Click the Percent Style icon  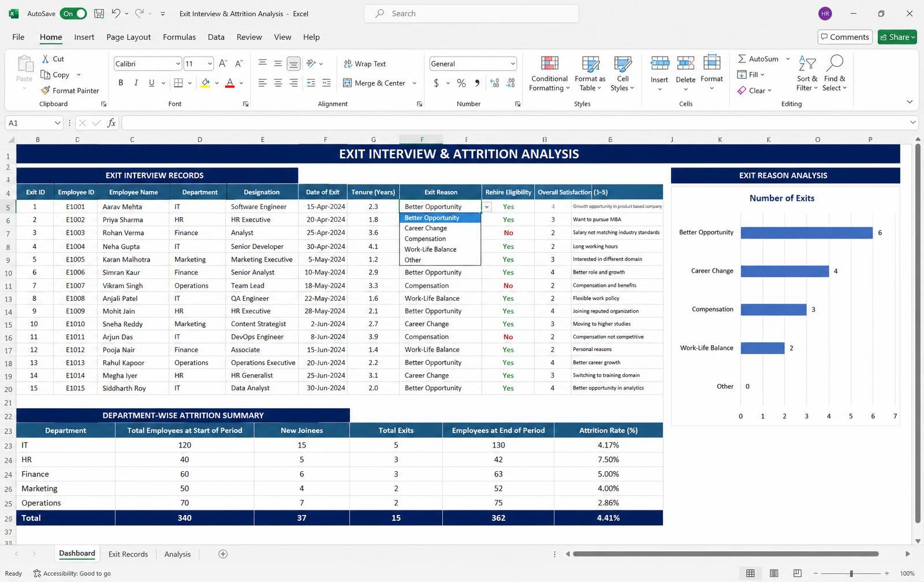(461, 83)
